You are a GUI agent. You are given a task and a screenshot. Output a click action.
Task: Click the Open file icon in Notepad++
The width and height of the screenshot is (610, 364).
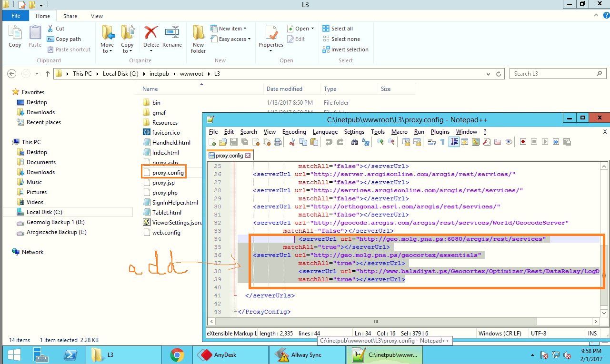tap(223, 142)
